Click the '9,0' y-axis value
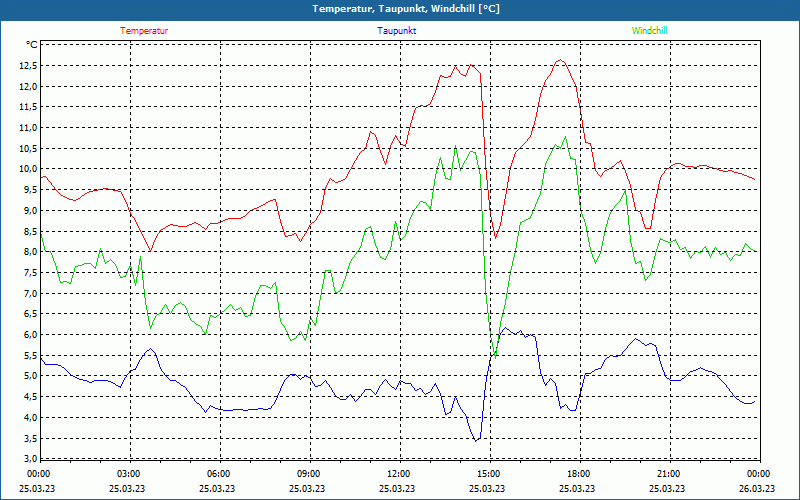Image resolution: width=800 pixels, height=500 pixels. (x=30, y=210)
